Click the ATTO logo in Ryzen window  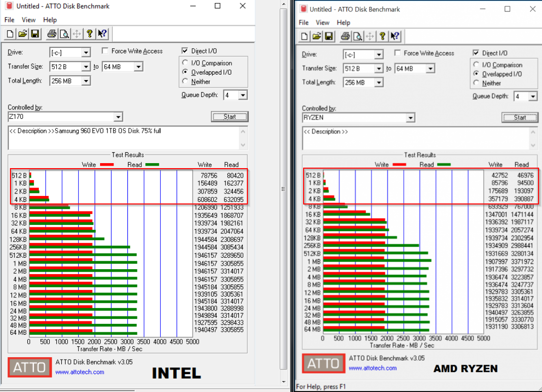pos(324,363)
